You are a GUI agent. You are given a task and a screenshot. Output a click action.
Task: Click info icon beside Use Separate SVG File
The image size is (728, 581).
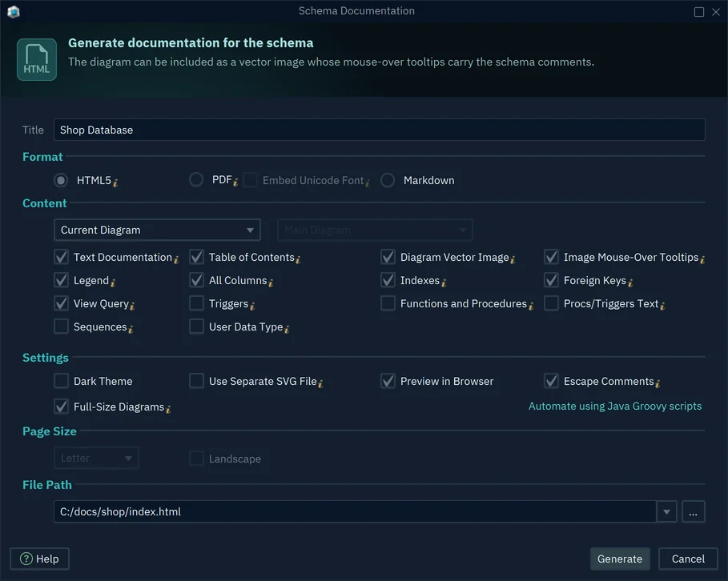click(x=320, y=383)
